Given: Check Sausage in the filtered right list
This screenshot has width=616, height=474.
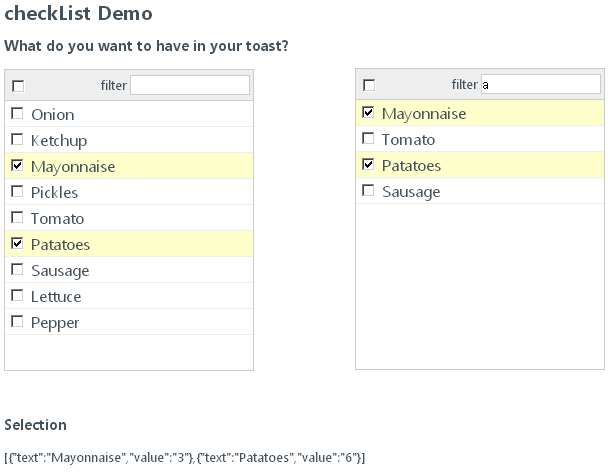Looking at the screenshot, I should (x=368, y=190).
